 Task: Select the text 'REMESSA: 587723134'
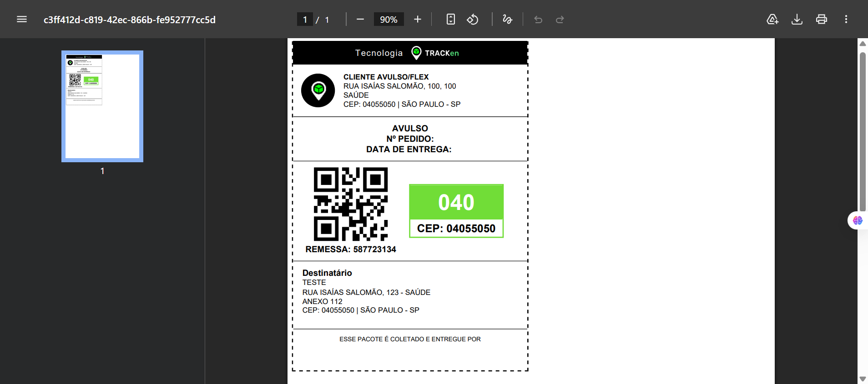(351, 249)
